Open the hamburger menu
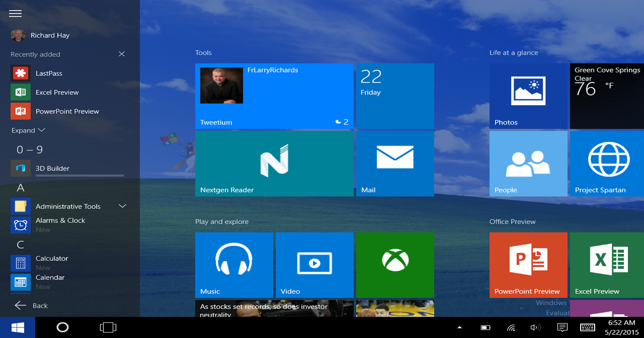Image resolution: width=644 pixels, height=338 pixels. (x=15, y=13)
